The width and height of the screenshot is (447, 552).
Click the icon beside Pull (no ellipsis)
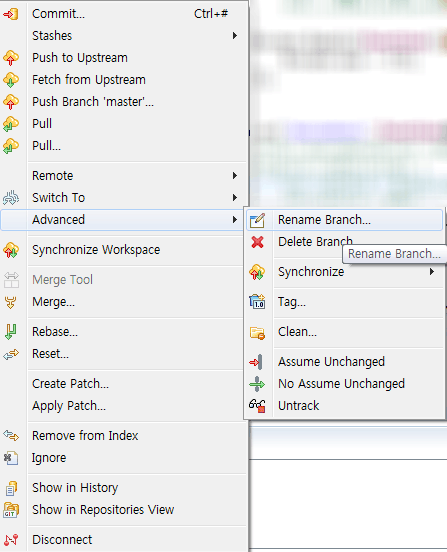(11, 124)
